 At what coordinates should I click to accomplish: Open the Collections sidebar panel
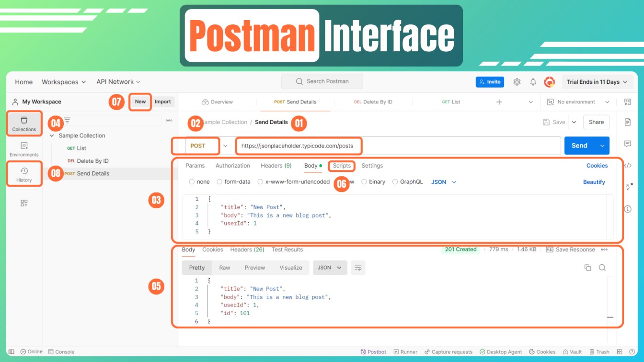coord(24,123)
